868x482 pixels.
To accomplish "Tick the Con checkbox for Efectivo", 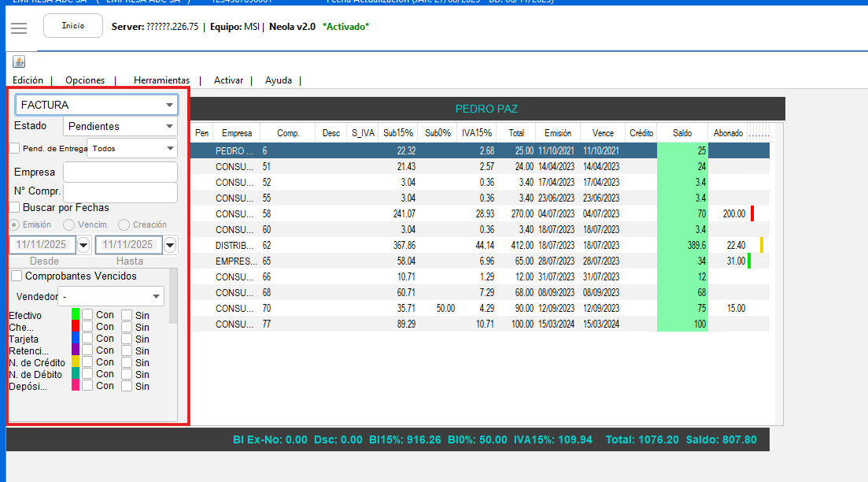I will 87,315.
